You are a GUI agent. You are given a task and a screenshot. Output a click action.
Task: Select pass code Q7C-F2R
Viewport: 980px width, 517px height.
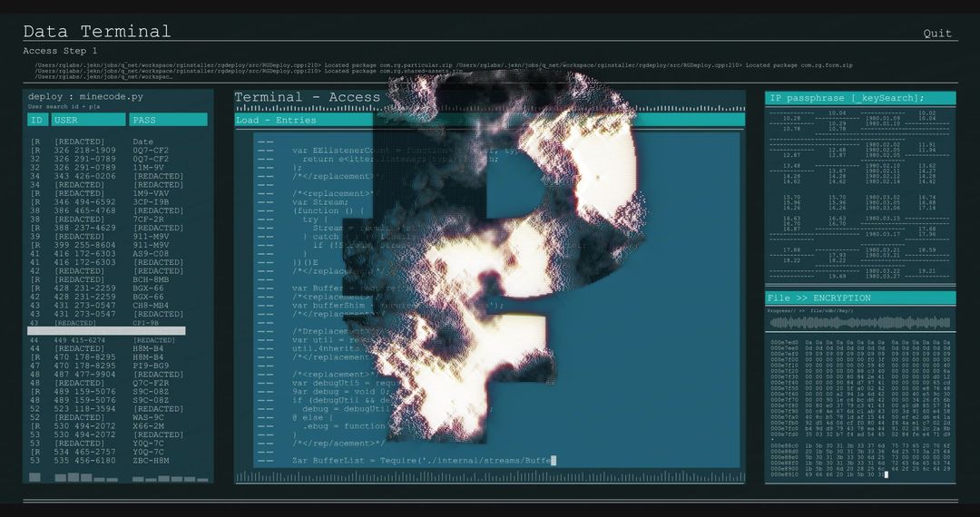click(151, 383)
